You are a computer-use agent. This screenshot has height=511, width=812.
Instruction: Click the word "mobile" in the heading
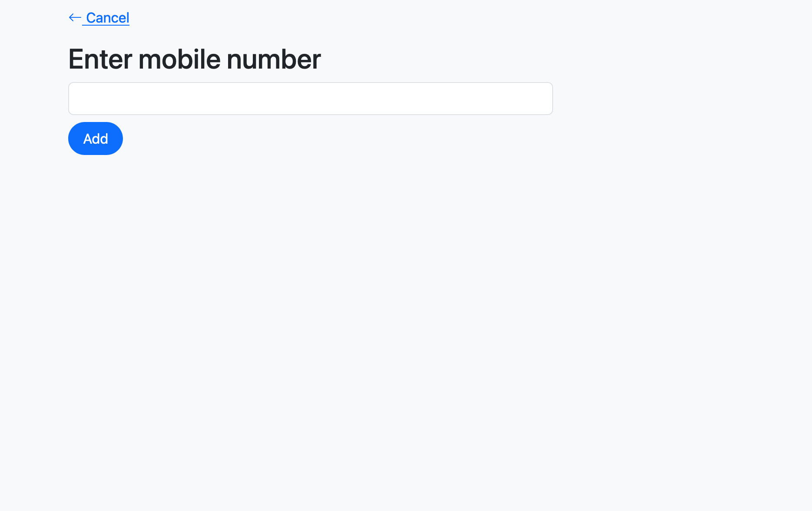click(179, 59)
